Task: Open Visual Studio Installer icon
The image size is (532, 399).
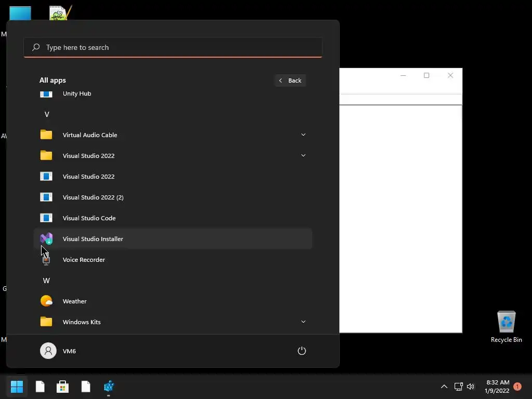Action: (46, 238)
